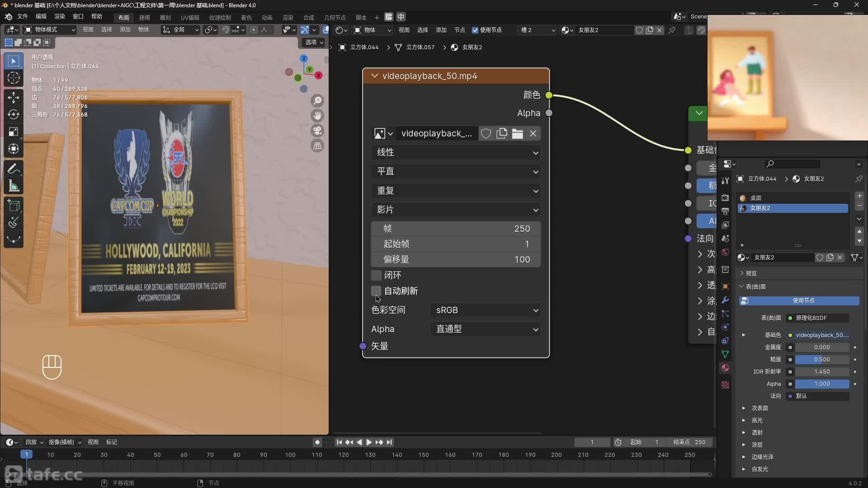Open the 物体模式 mode dropdown
Image resolution: width=868 pixels, height=488 pixels.
coord(50,30)
